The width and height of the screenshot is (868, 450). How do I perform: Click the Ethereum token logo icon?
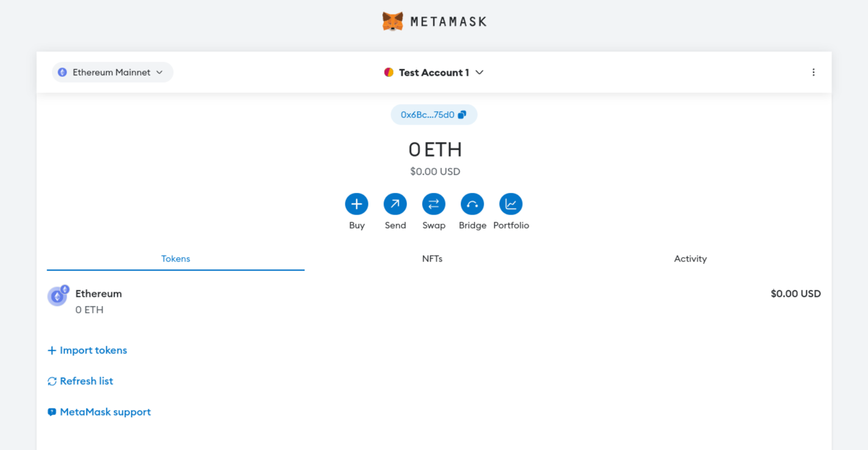coord(58,296)
